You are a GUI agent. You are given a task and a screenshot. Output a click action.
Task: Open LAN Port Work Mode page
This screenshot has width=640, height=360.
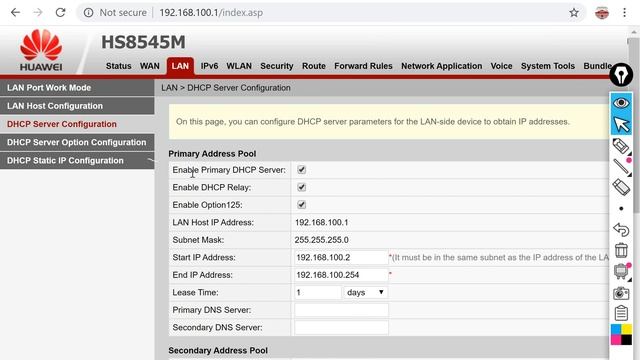click(x=77, y=88)
